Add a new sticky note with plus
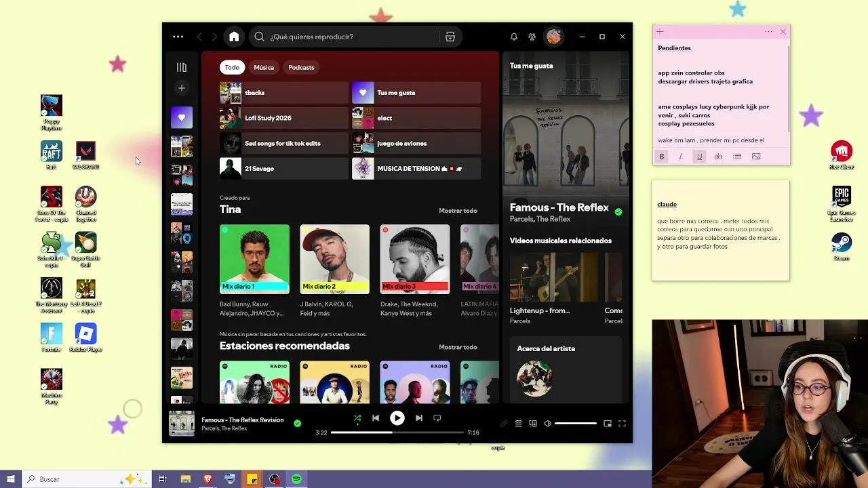This screenshot has height=488, width=868. (660, 32)
